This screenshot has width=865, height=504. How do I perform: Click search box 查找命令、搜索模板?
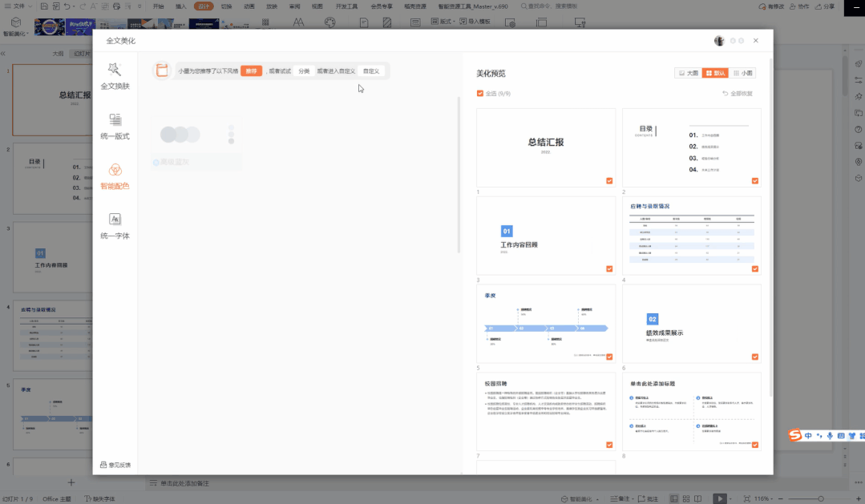[549, 6]
